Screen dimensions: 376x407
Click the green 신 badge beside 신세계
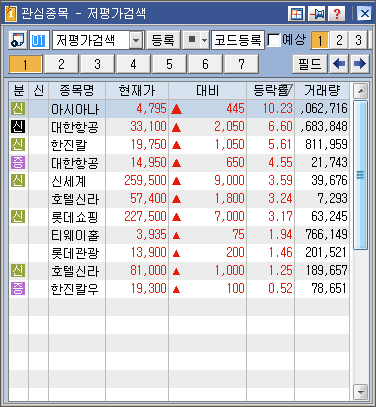click(x=18, y=180)
